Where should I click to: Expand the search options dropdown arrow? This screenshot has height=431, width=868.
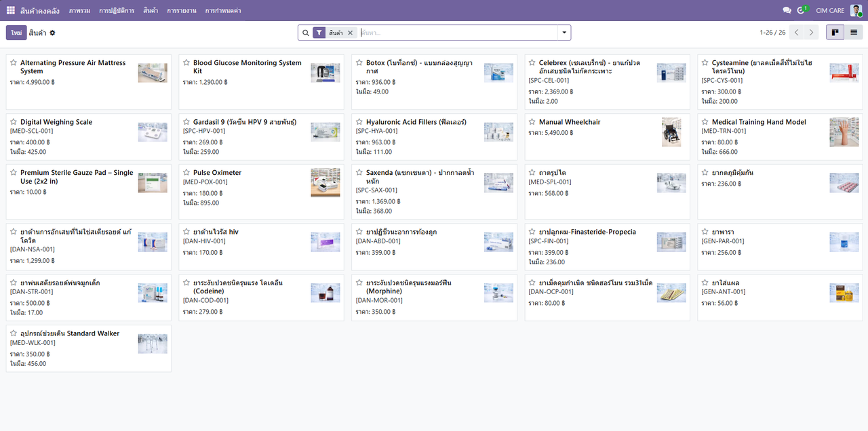click(x=564, y=33)
